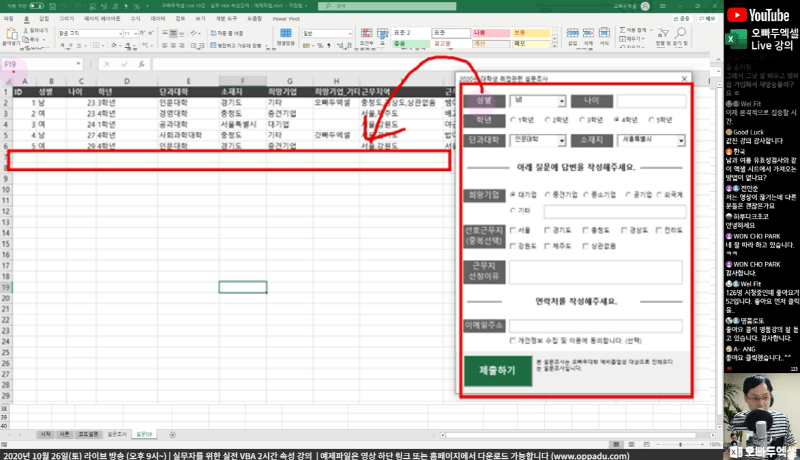The height and width of the screenshot is (460, 800).
Task: Select the 나쁨 pink cell style swatch
Action: coord(491,33)
